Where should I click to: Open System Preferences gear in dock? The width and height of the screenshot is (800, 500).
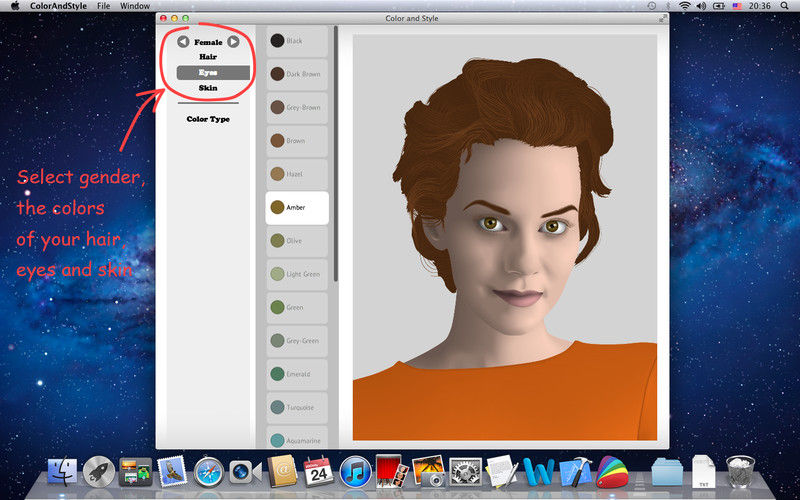tap(464, 472)
